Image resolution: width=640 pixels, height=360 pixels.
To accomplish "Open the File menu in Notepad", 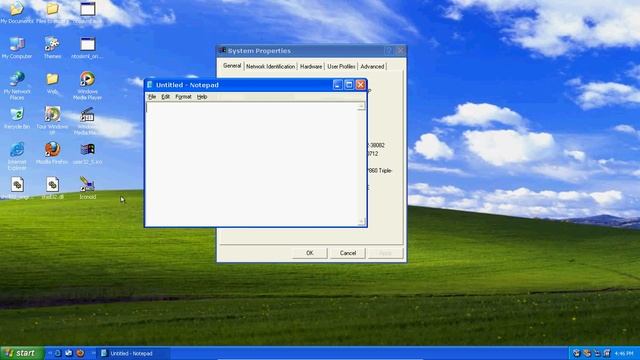I will [x=152, y=97].
